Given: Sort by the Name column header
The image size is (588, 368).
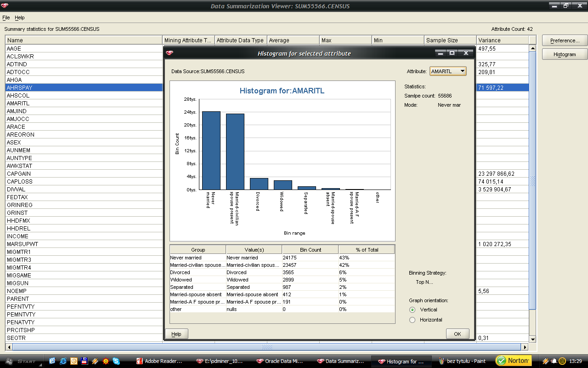Looking at the screenshot, I should (84, 40).
